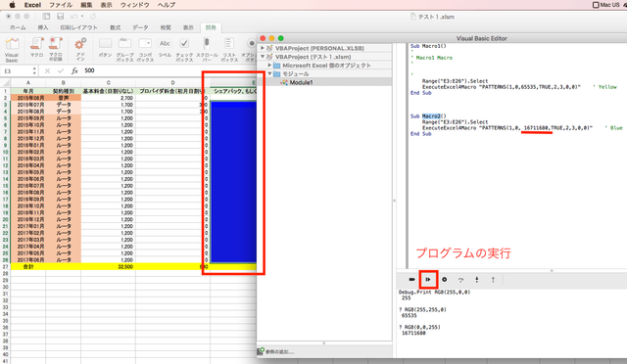Insert the コンボボックス combo box control
The image size is (627, 364).
[x=145, y=49]
